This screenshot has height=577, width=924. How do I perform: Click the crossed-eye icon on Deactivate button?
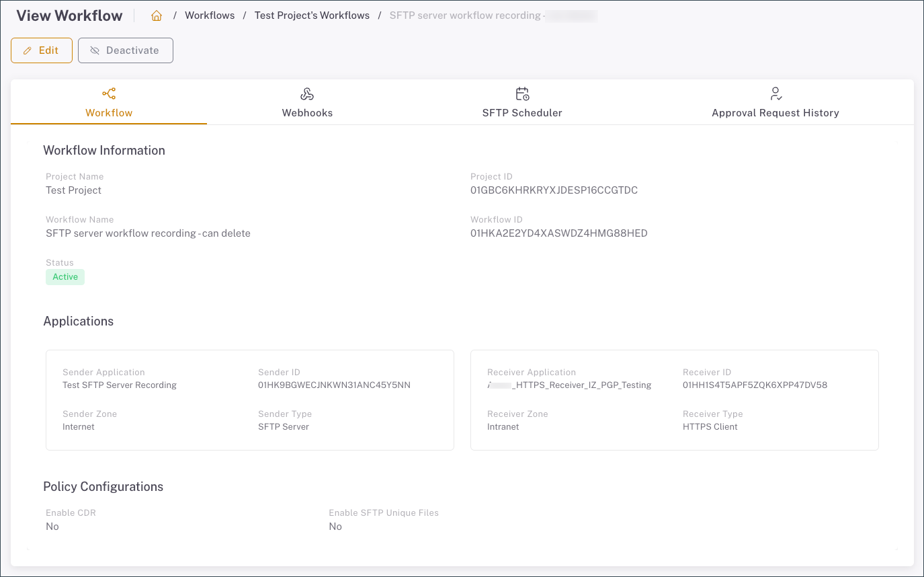95,50
